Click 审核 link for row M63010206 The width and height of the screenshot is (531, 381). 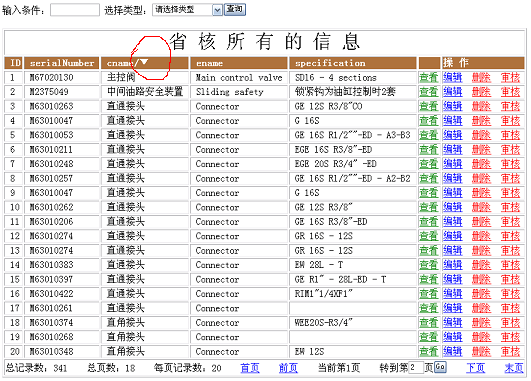[x=510, y=221]
